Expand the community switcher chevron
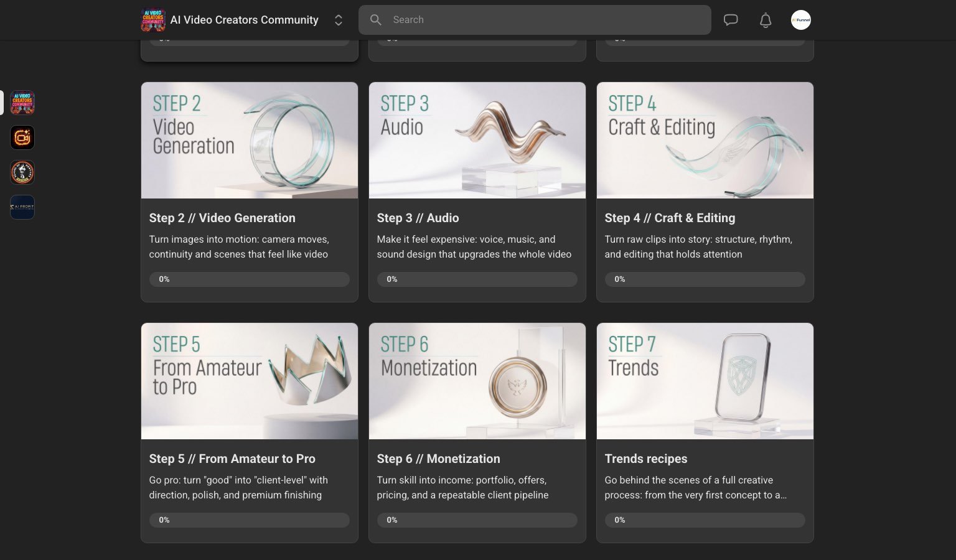 pyautogui.click(x=338, y=19)
